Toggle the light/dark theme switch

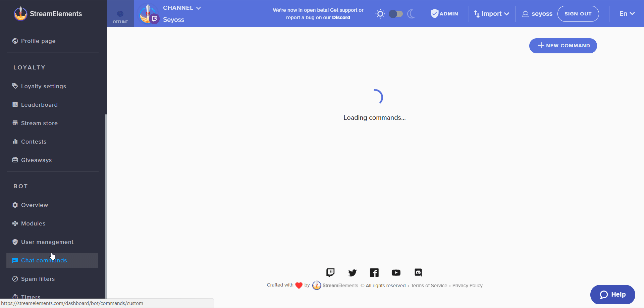[x=396, y=14]
